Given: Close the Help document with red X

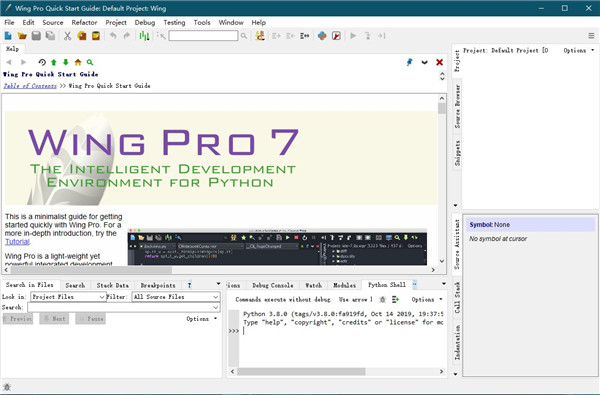Looking at the screenshot, I should 439,62.
